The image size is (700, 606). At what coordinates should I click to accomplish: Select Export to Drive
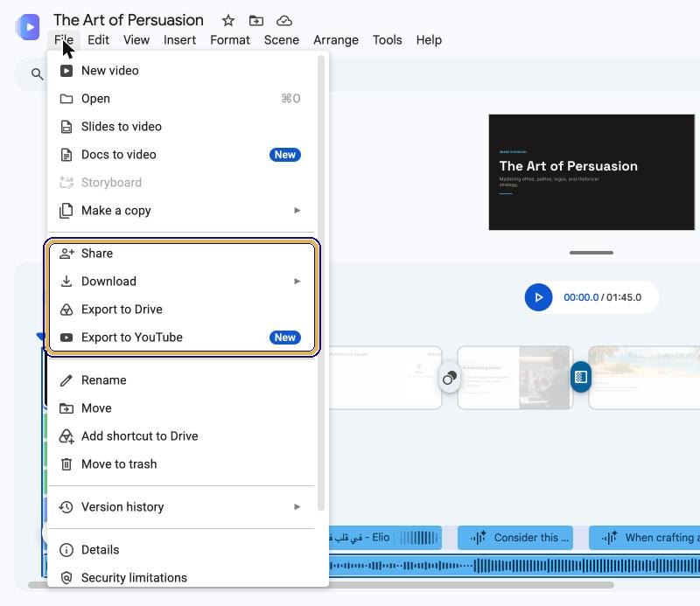point(182,310)
